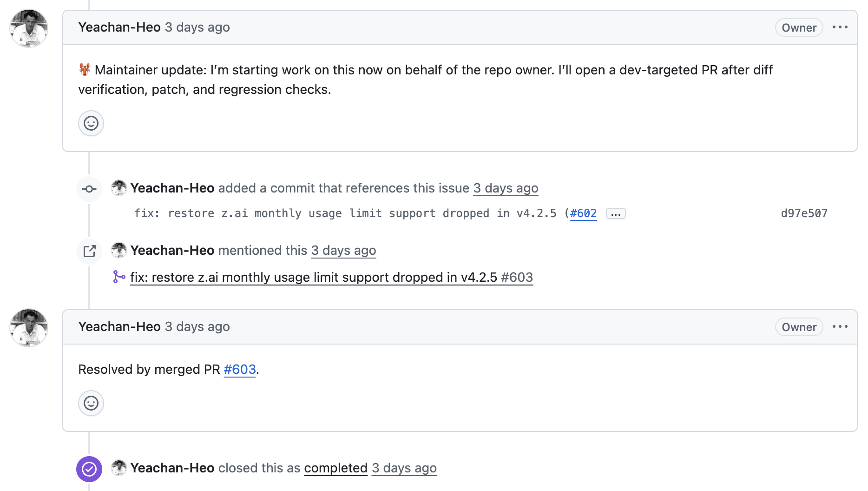Click the commit timeline icon
Screen dimensions: 868x491
click(x=89, y=189)
